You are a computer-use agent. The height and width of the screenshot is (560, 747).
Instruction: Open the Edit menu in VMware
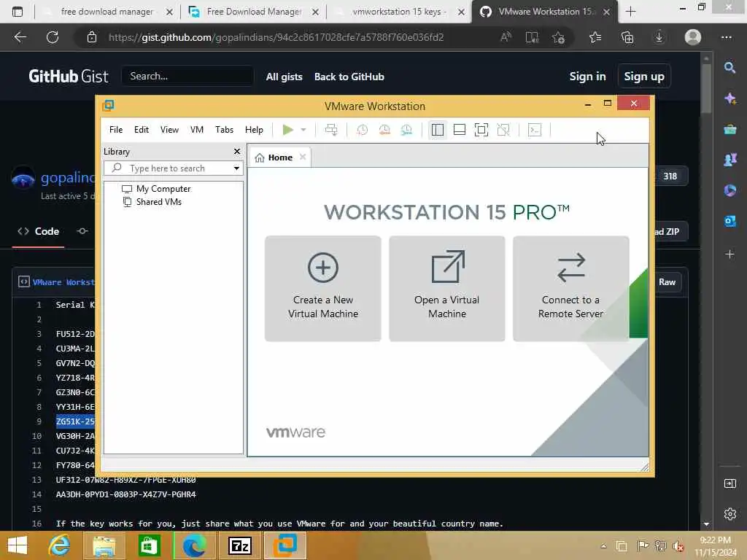click(x=142, y=130)
